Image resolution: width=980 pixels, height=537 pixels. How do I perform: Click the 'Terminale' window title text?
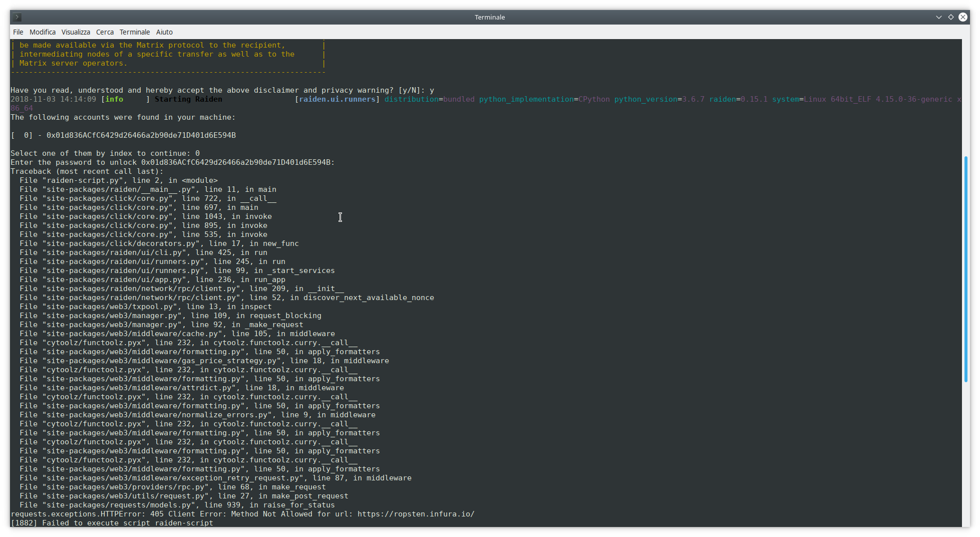point(490,17)
